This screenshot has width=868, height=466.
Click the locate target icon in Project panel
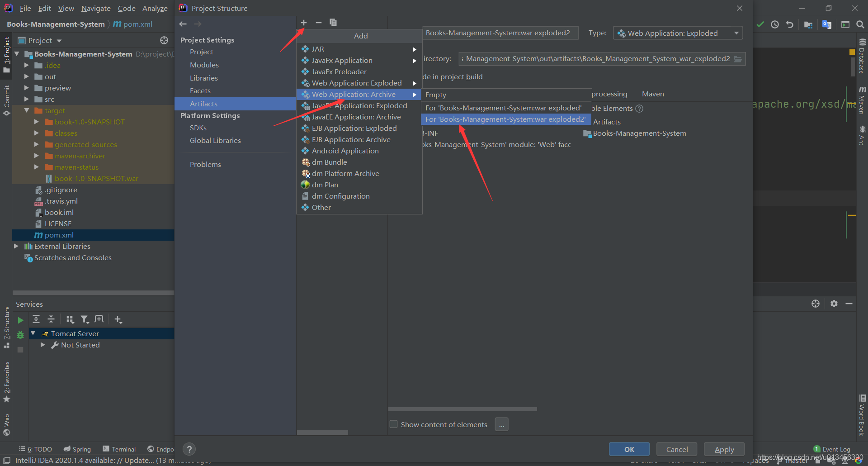pos(164,40)
